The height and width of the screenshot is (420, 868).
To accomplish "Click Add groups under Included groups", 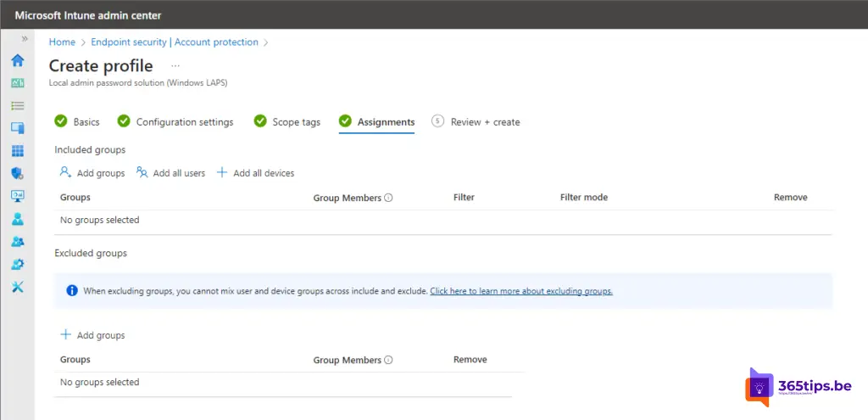I will (x=92, y=173).
